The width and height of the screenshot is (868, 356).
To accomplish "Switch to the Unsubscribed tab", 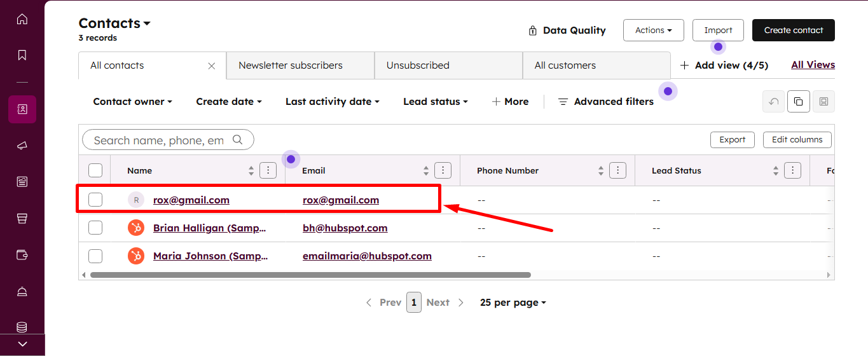I will pyautogui.click(x=448, y=65).
